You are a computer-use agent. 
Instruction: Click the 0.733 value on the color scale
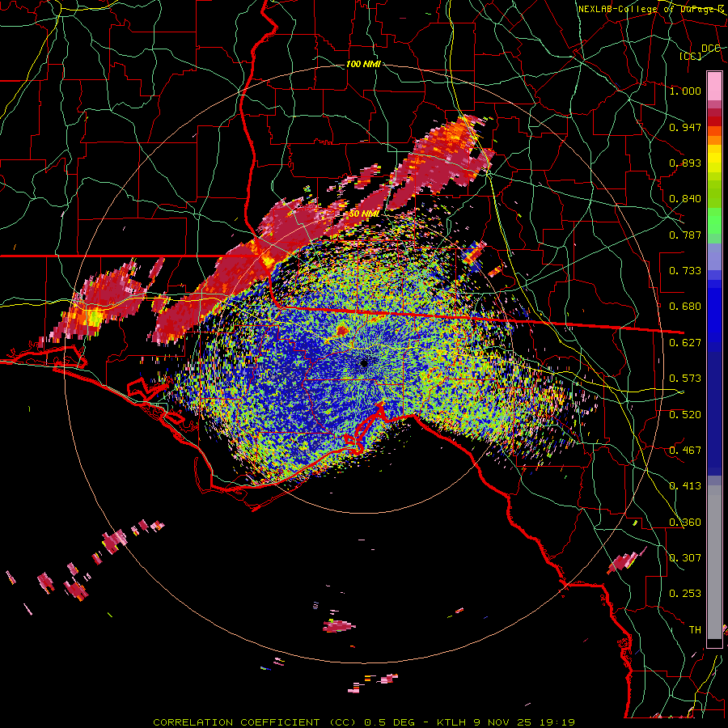tap(685, 271)
